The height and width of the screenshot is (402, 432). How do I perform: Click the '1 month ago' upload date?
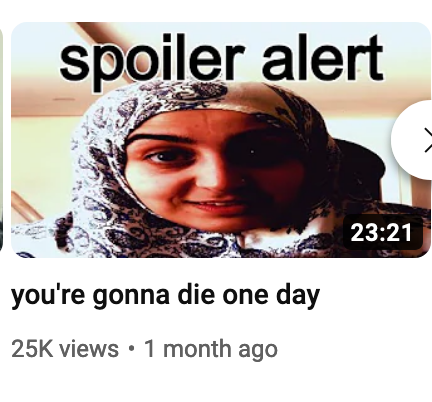click(210, 349)
